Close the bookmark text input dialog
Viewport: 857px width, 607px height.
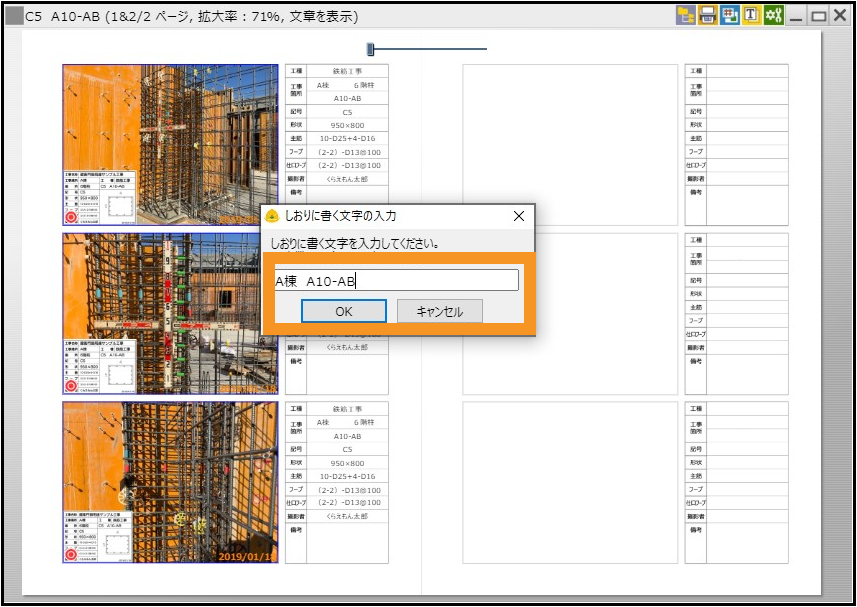tap(518, 216)
